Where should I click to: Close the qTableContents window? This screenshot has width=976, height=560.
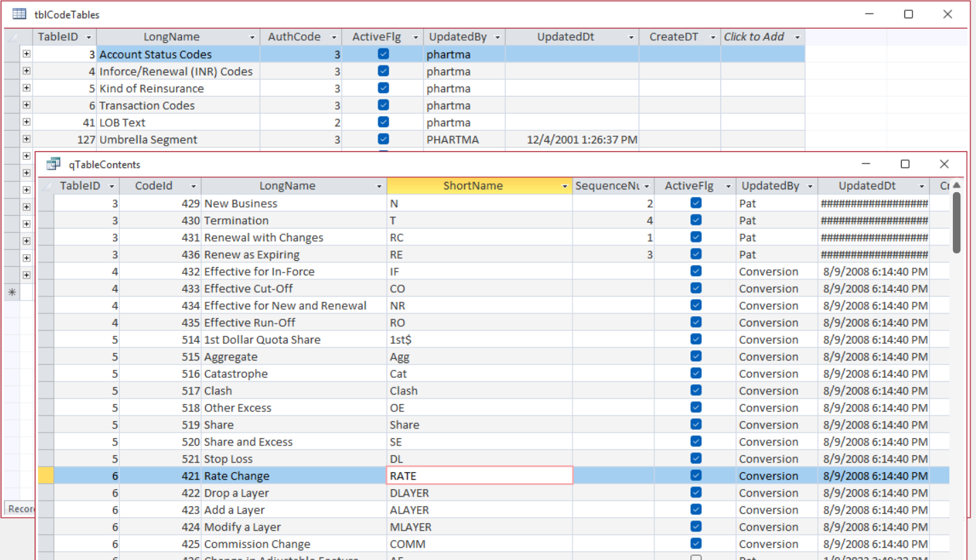click(944, 164)
